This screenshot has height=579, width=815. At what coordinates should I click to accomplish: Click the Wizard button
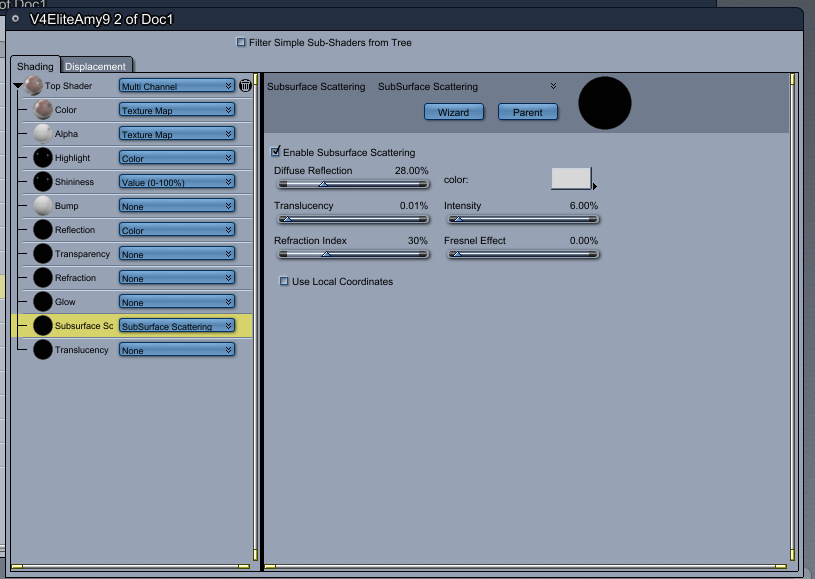point(454,112)
